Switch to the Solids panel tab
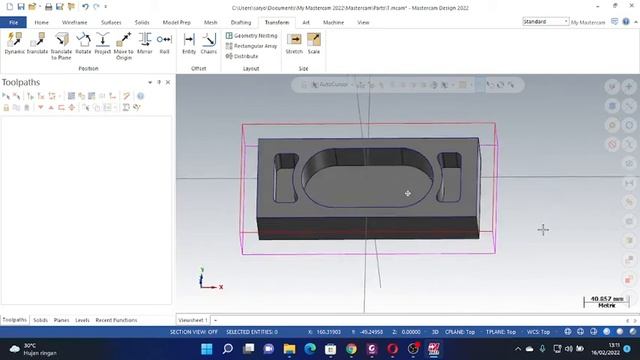 [40, 320]
